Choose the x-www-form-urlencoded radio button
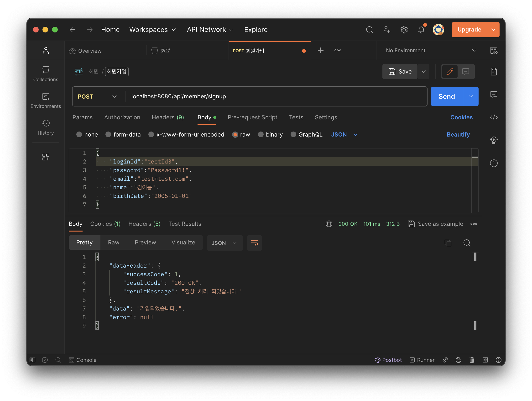532x401 pixels. pyautogui.click(x=151, y=135)
